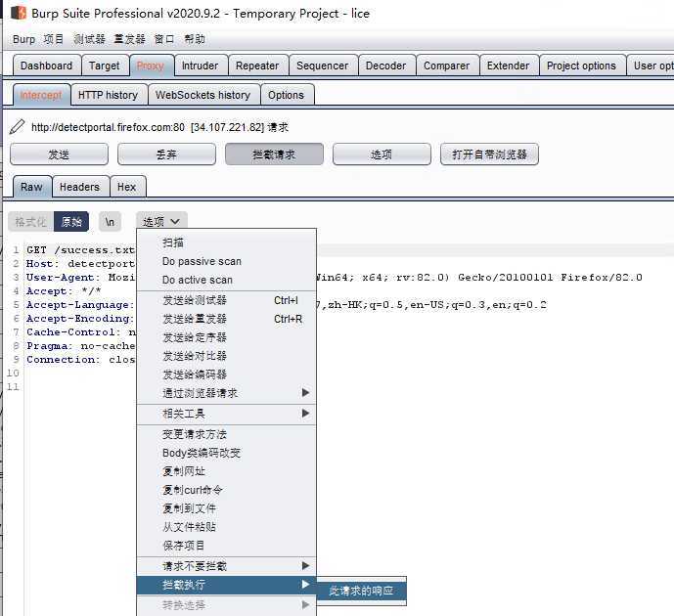Switch to 格式化 (pretty) view
Screen dimensions: 674x616
click(x=31, y=222)
